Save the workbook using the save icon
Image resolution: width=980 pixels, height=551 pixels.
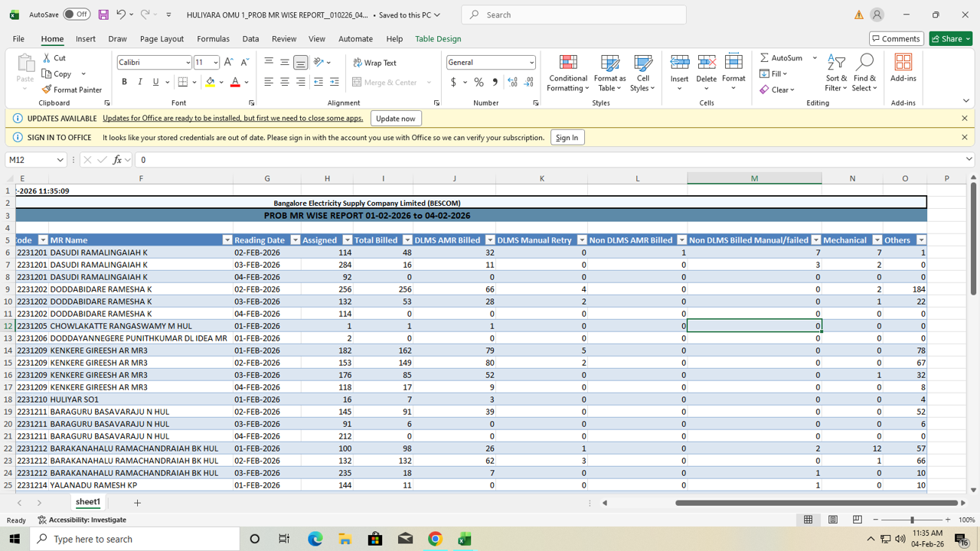pos(103,15)
